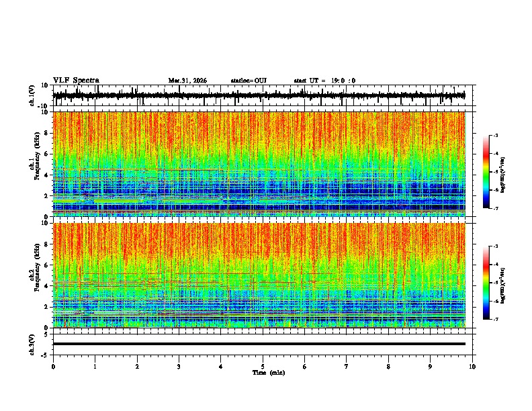Select the "start UT = 19:0 :0" header text
The image size is (532, 411).
(324, 81)
